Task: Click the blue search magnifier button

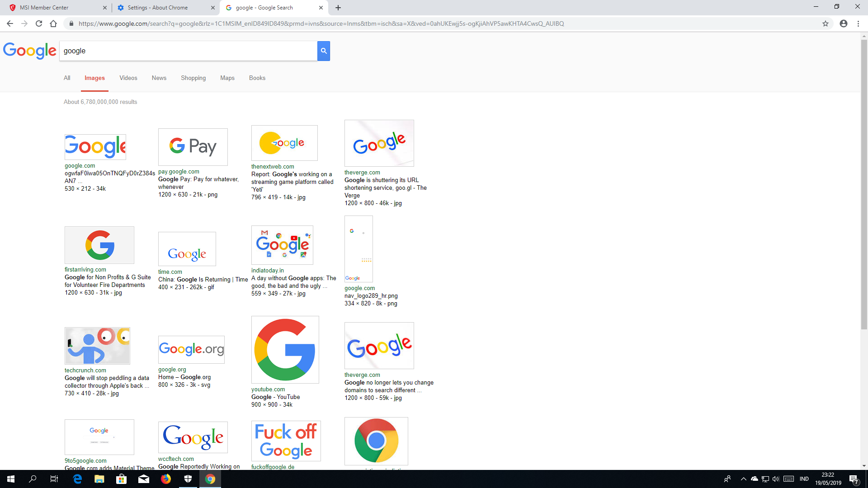Action: [324, 51]
